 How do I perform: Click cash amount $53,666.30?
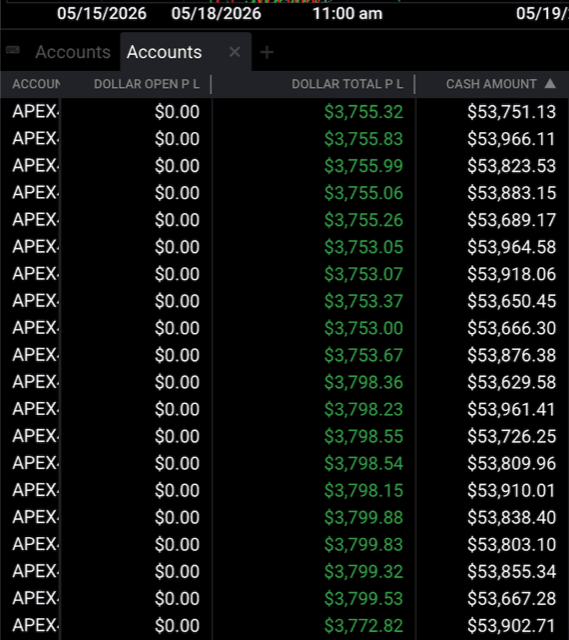511,328
